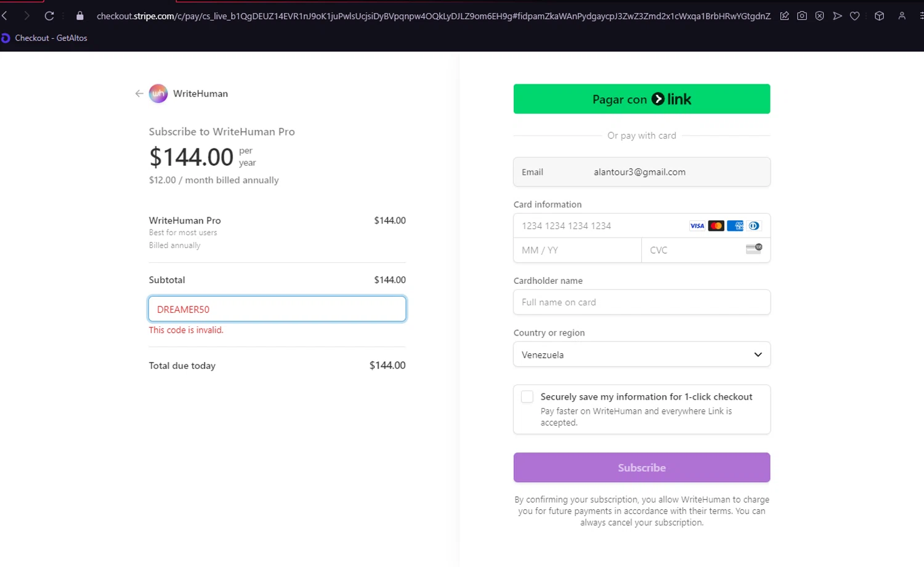Image resolution: width=924 pixels, height=567 pixels.
Task: Click the back arrow beside WriteHuman
Action: pyautogui.click(x=139, y=94)
